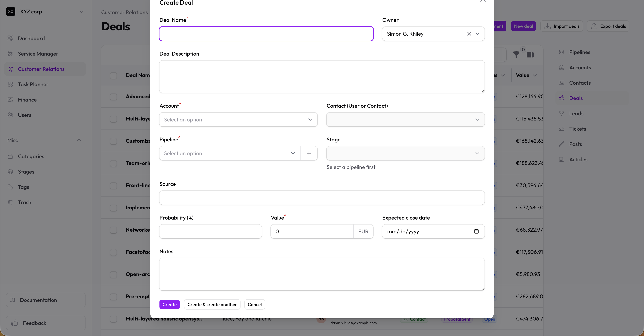Viewport: 644px width, 336px height.
Task: Go to Accounts in the right menu
Action: click(580, 67)
